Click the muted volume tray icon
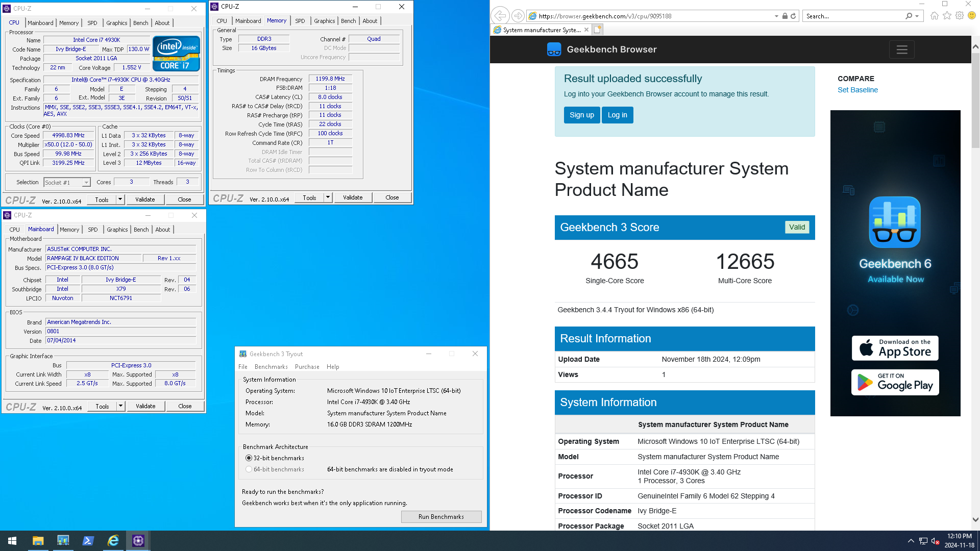 pos(935,541)
